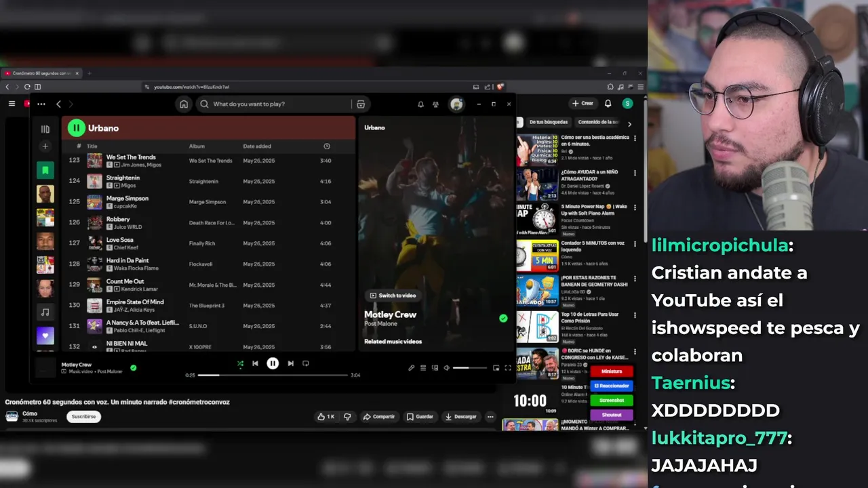Create a new playlist with plus icon
The height and width of the screenshot is (488, 868).
45,146
